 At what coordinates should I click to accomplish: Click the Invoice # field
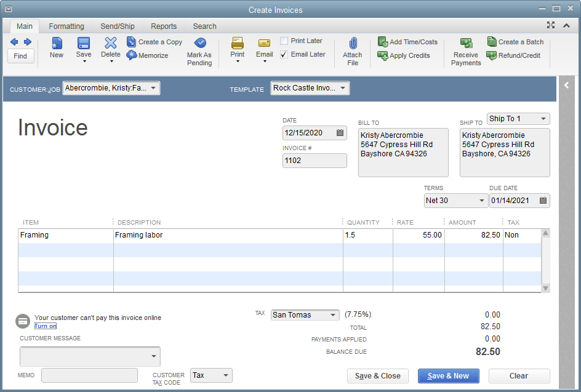point(315,161)
